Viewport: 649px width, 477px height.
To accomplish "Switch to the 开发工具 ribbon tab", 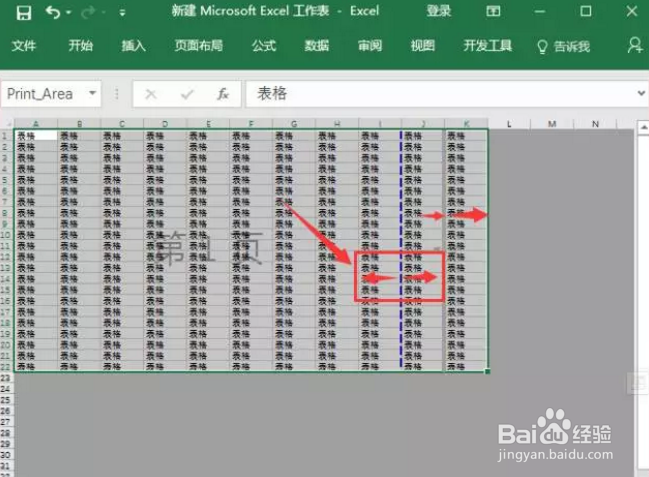I will tap(488, 46).
